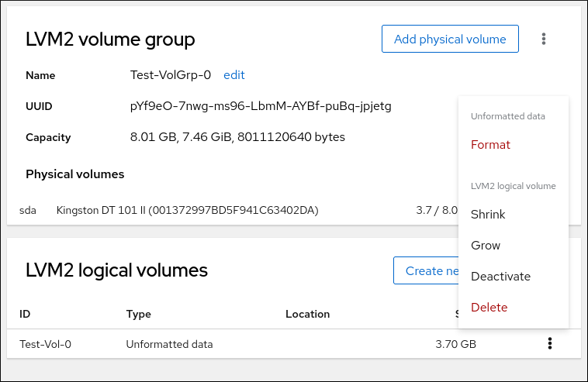Image resolution: width=588 pixels, height=382 pixels.
Task: Choose Deactivate from the dropdown menu
Action: [x=500, y=277]
